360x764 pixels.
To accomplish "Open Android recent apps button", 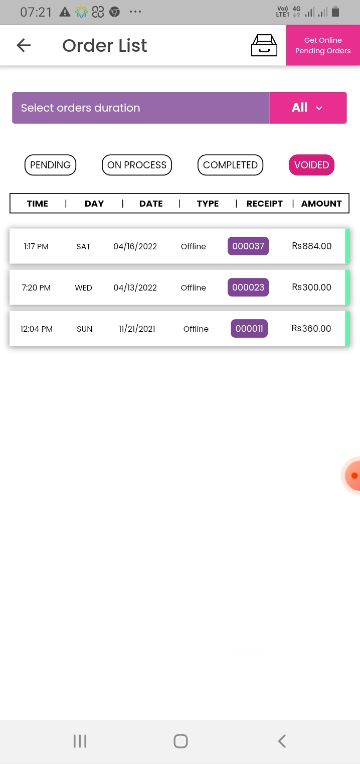I will tap(80, 741).
